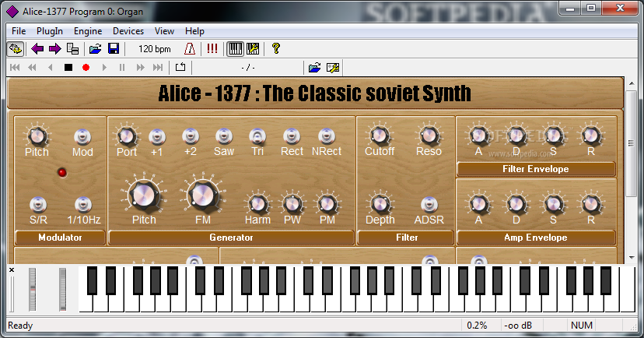
Task: Click the Cutoff knob
Action: click(379, 135)
